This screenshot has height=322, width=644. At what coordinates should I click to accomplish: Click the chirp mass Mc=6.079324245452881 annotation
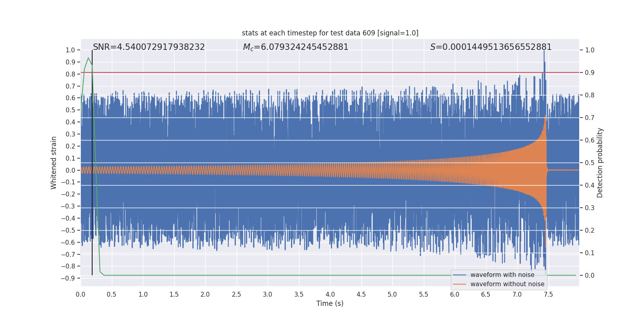[296, 47]
